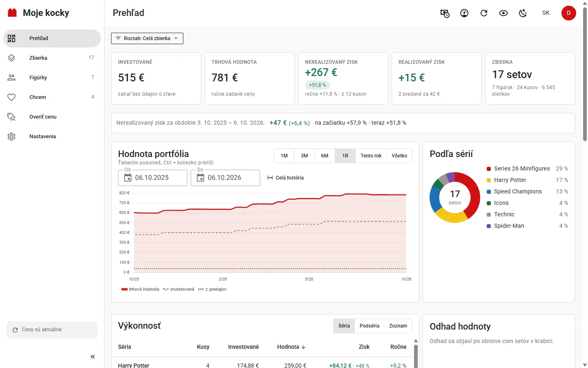Open the price history clock icon
Image resolution: width=588 pixels, height=368 pixels.
coord(445,13)
